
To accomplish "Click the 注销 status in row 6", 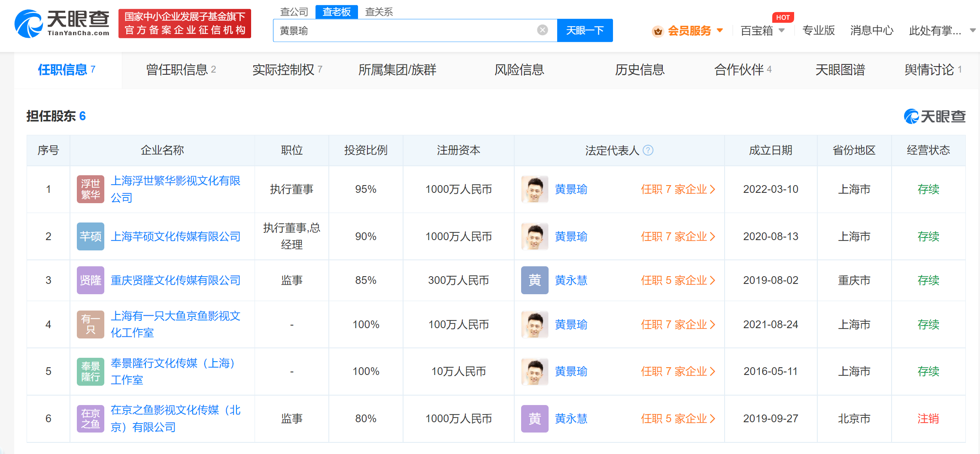I will coord(928,419).
